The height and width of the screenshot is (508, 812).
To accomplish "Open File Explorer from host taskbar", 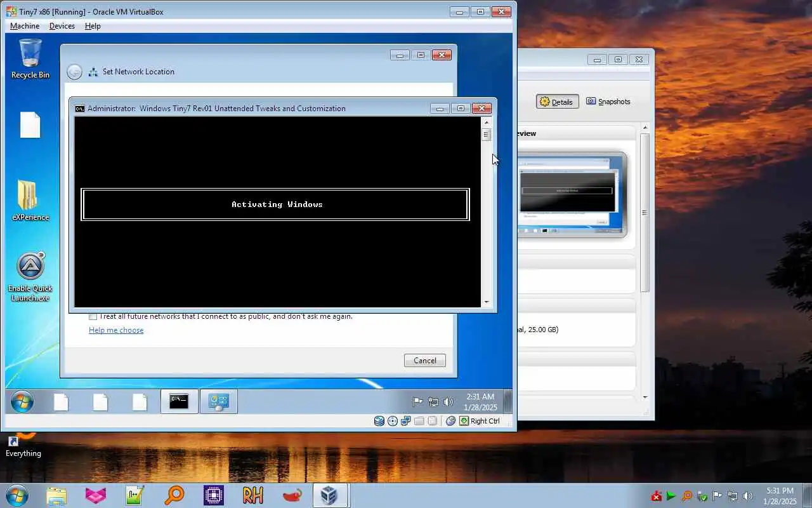I will coord(56,495).
